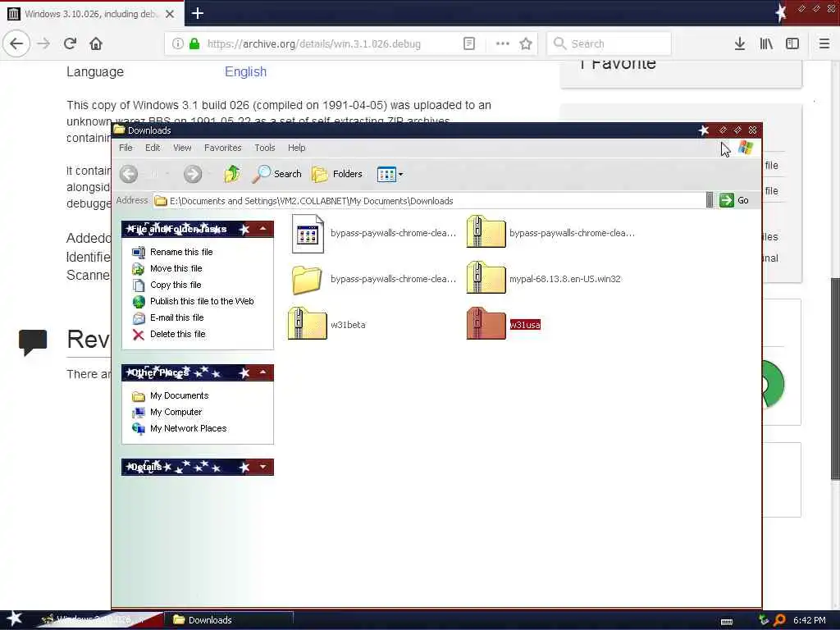Open the address bar dropdown in Downloads
Screen dimensions: 840x630
tap(710, 200)
